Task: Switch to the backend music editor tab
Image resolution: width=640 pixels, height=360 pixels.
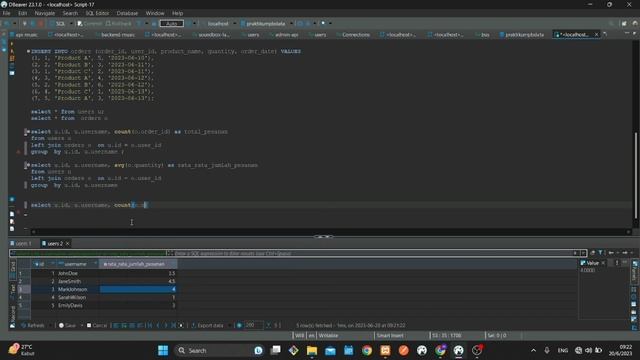Action: tap(115, 35)
